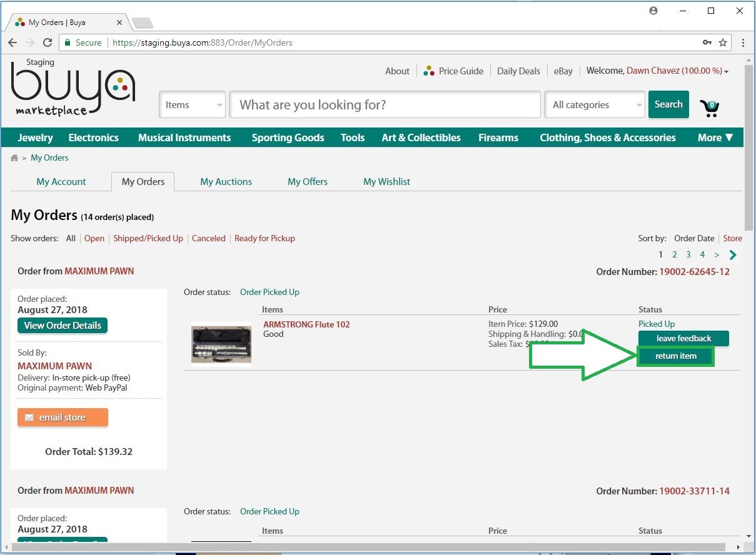Go to next orders page with bold arrow
Image resolution: width=756 pixels, height=555 pixels.
point(733,254)
